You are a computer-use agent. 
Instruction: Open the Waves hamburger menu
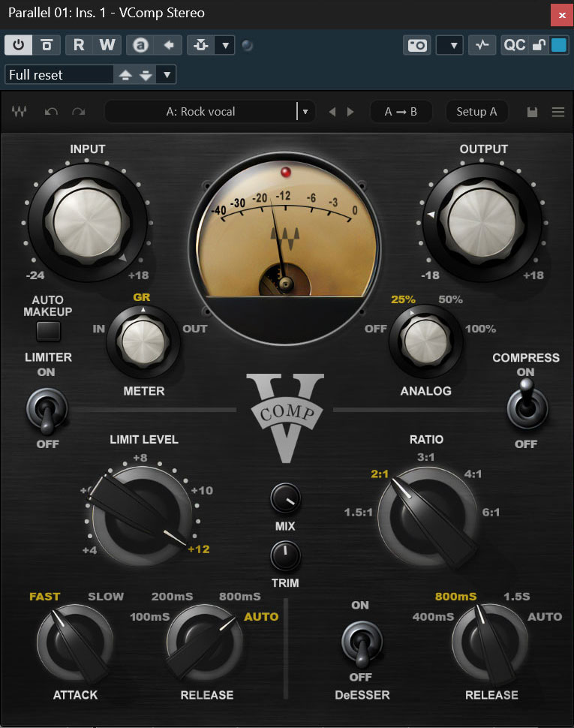click(x=557, y=112)
